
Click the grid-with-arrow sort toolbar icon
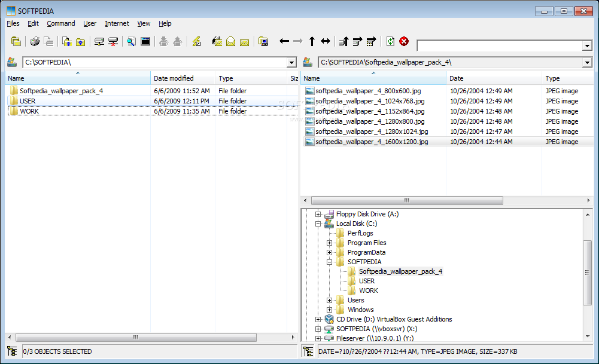coord(372,41)
